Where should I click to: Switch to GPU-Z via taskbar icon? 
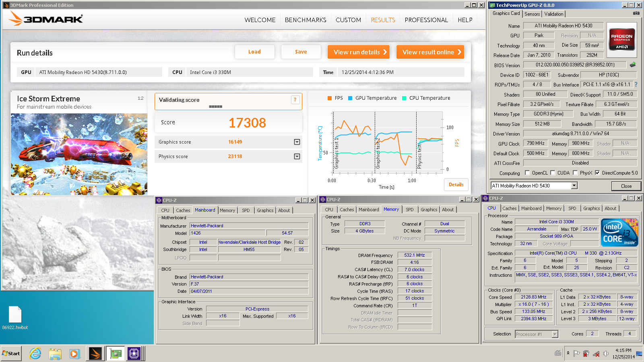pos(116,354)
